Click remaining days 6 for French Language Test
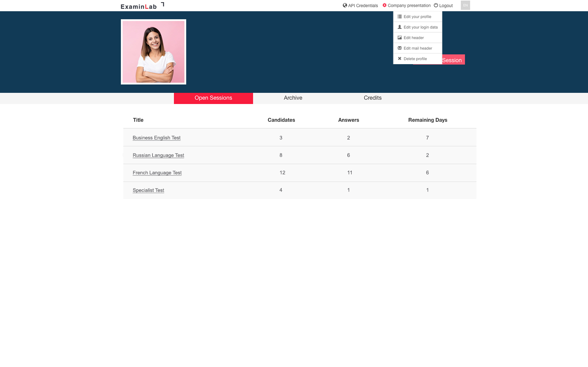This screenshot has height=367, width=588. [428, 173]
